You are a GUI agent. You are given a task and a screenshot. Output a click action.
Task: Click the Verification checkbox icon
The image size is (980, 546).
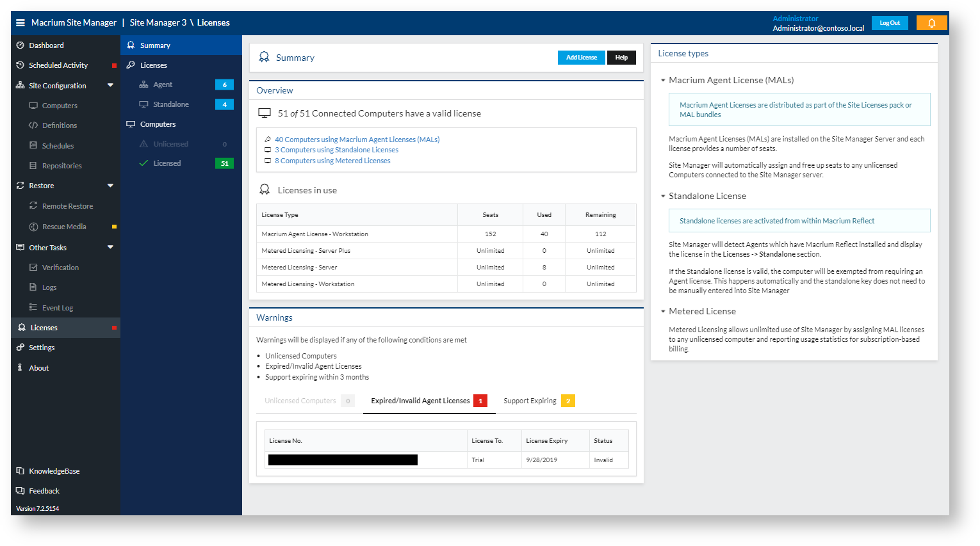coord(33,268)
